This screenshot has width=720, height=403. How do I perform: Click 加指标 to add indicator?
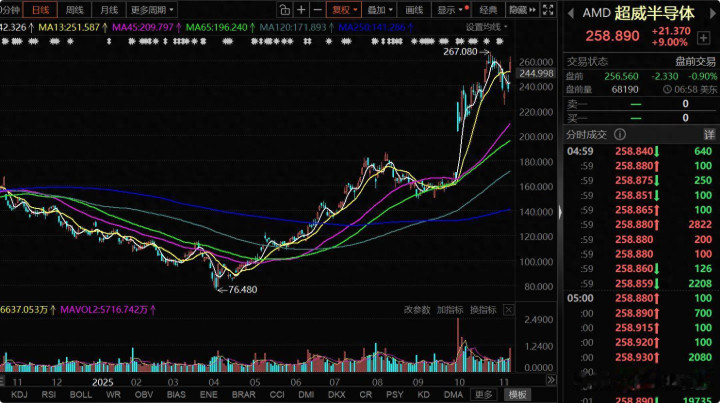[x=450, y=310]
